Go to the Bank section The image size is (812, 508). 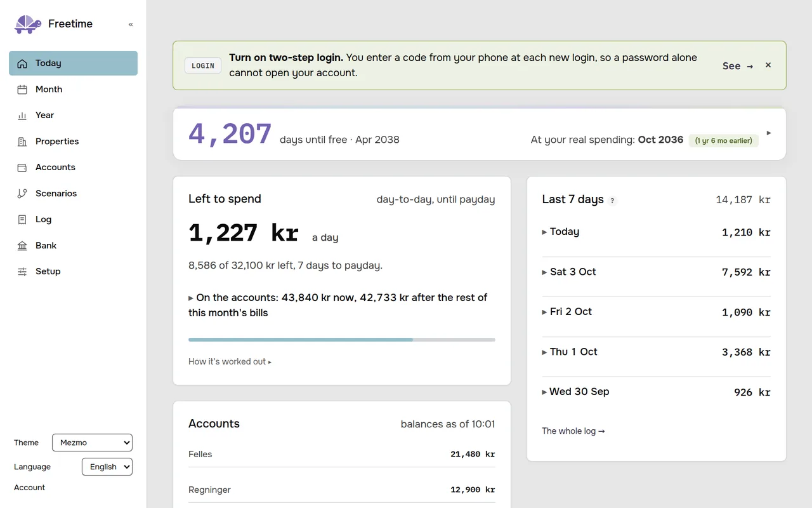[73, 246]
